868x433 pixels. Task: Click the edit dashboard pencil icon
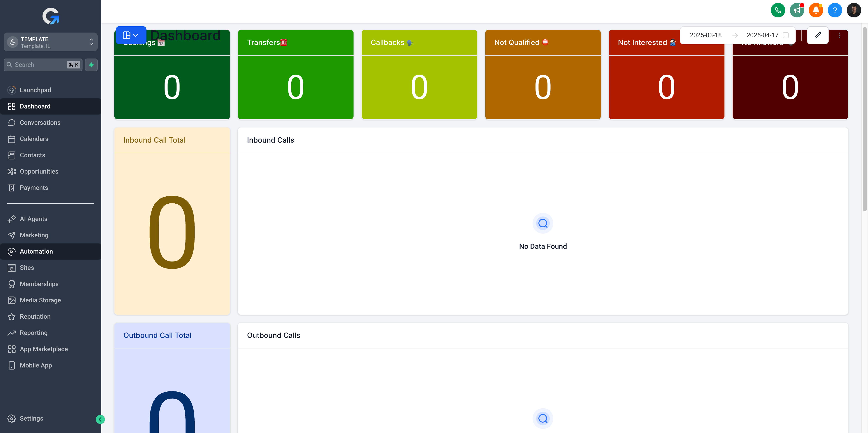coord(817,35)
